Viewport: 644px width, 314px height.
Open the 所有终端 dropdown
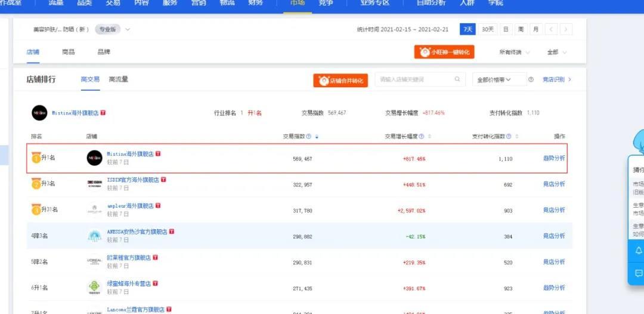coord(514,53)
